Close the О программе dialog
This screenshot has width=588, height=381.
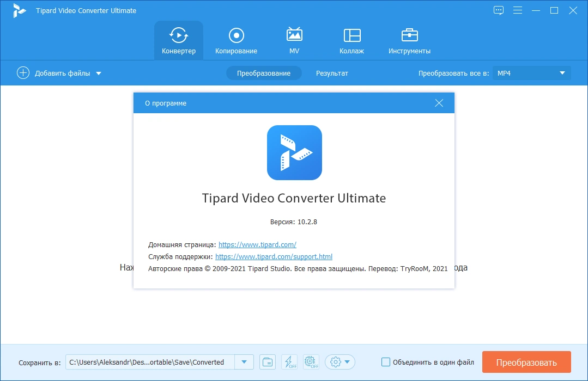pos(439,103)
